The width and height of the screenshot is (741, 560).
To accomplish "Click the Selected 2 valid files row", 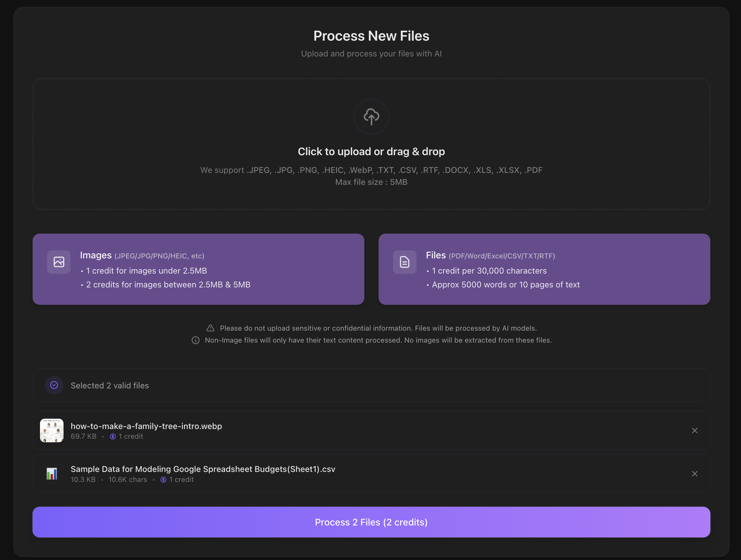I will [x=371, y=385].
